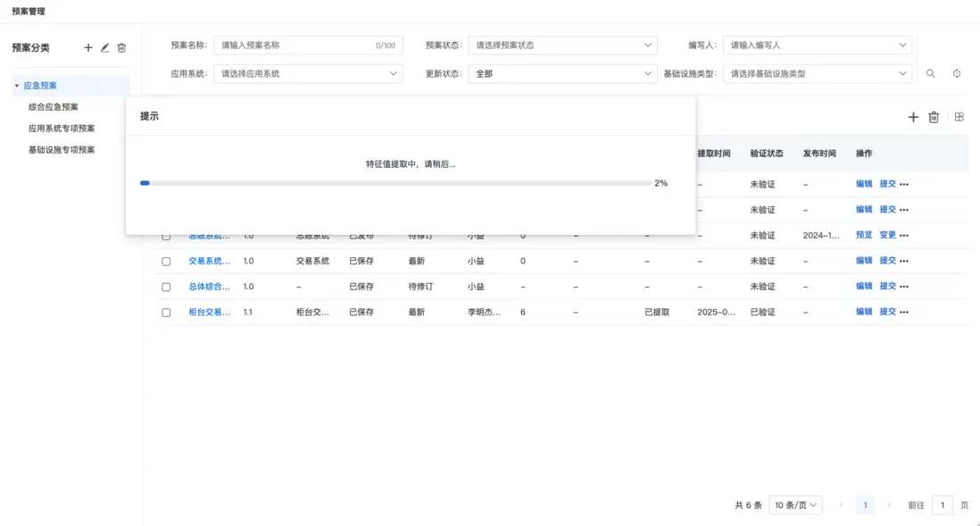Edit the selected plan category

[x=105, y=47]
